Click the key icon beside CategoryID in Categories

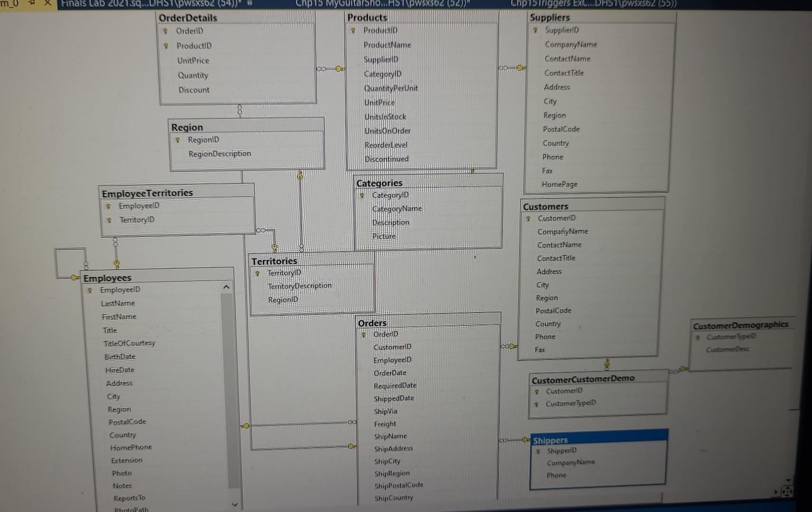pos(363,194)
